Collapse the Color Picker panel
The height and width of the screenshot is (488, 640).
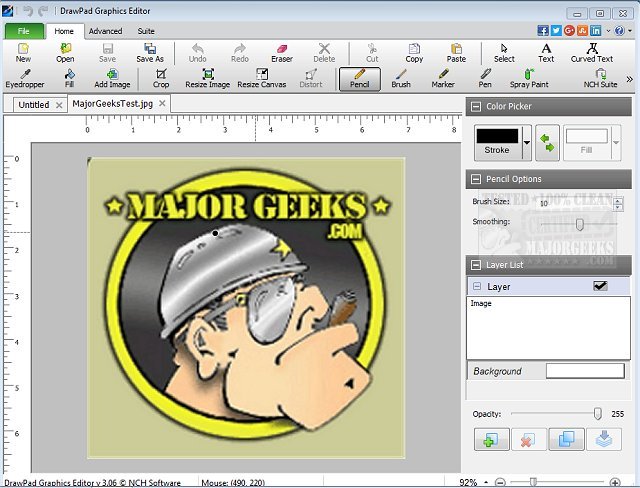pyautogui.click(x=476, y=106)
